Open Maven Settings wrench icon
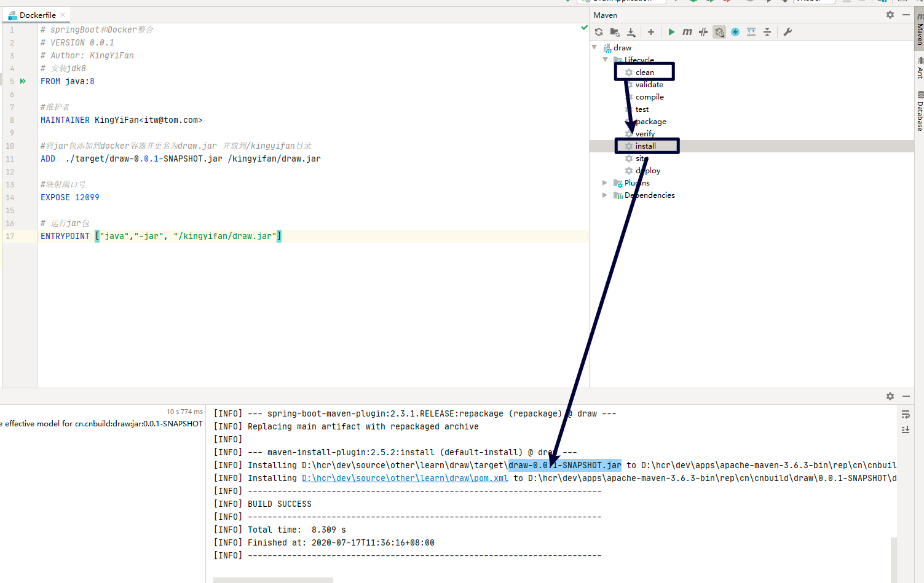Image resolution: width=924 pixels, height=583 pixels. point(788,32)
